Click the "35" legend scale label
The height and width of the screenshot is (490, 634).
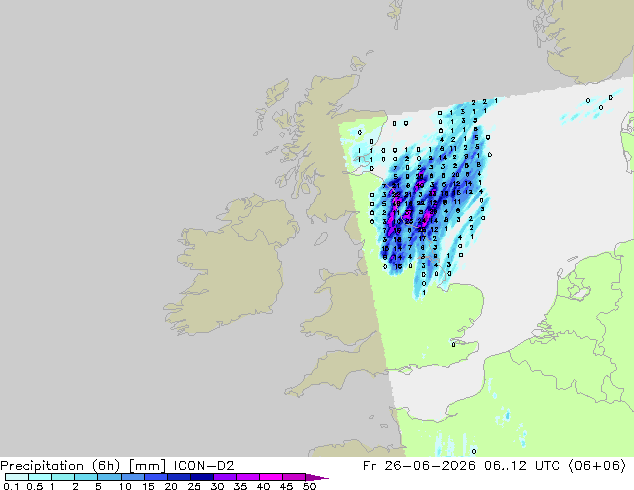[x=241, y=486]
